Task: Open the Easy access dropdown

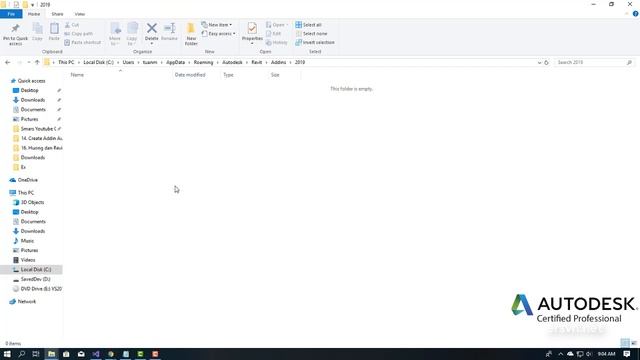Action: pos(218,33)
